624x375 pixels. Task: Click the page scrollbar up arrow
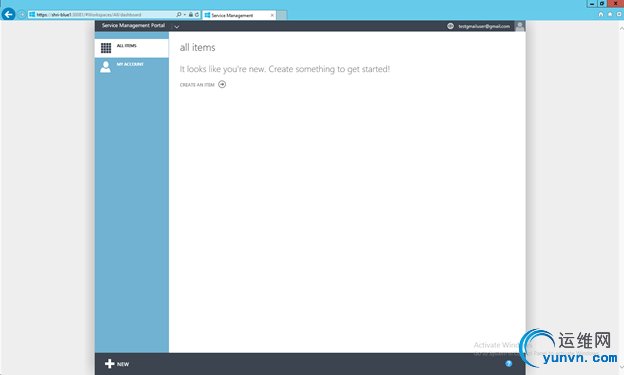click(621, 28)
